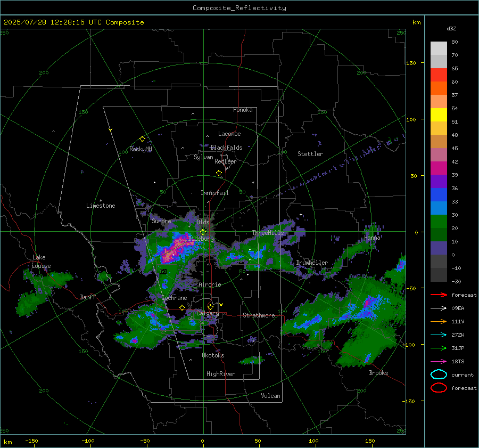Click the dBZ legend heading
479x448 pixels.
[451, 28]
